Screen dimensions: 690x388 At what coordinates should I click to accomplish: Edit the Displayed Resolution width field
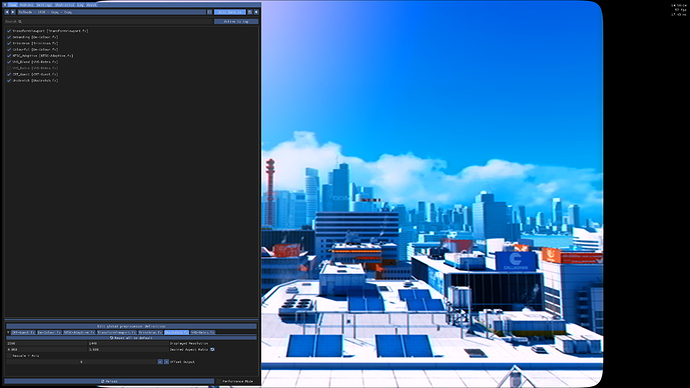46,344
